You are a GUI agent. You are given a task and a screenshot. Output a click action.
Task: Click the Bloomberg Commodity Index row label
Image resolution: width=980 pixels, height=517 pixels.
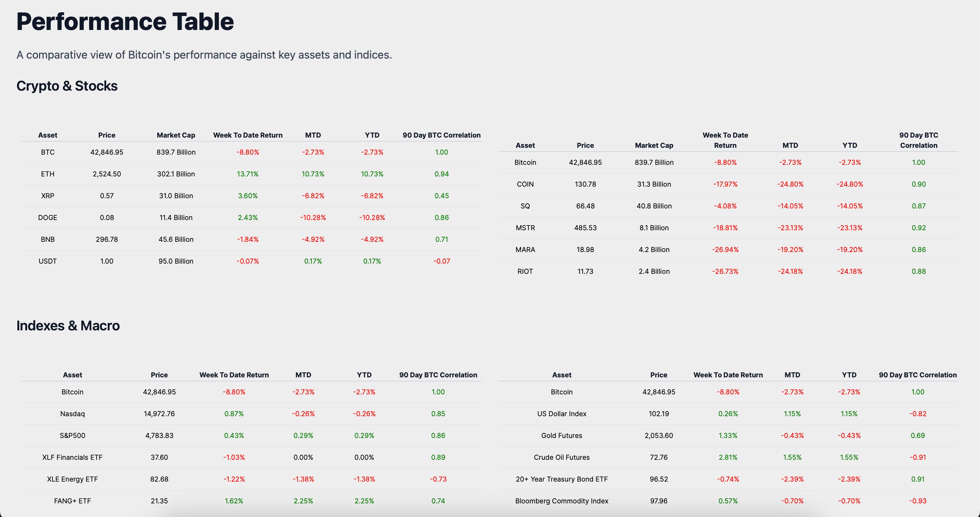561,501
